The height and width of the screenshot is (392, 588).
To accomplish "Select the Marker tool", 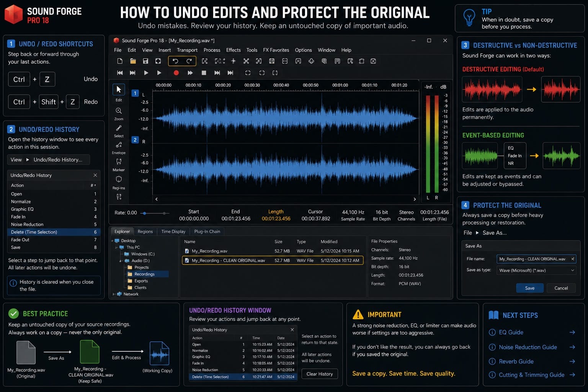I will pos(119,162).
